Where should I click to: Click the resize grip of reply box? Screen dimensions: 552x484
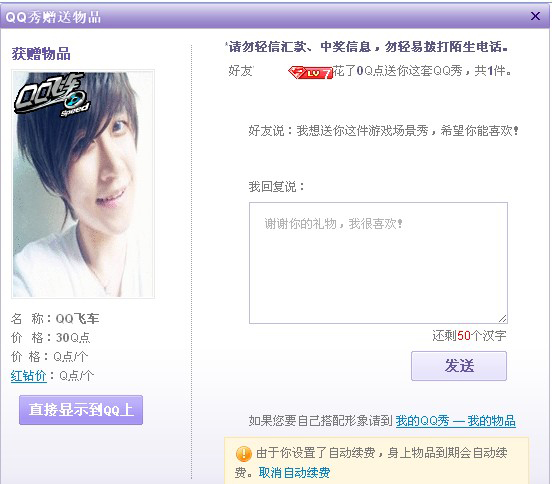coord(502,318)
